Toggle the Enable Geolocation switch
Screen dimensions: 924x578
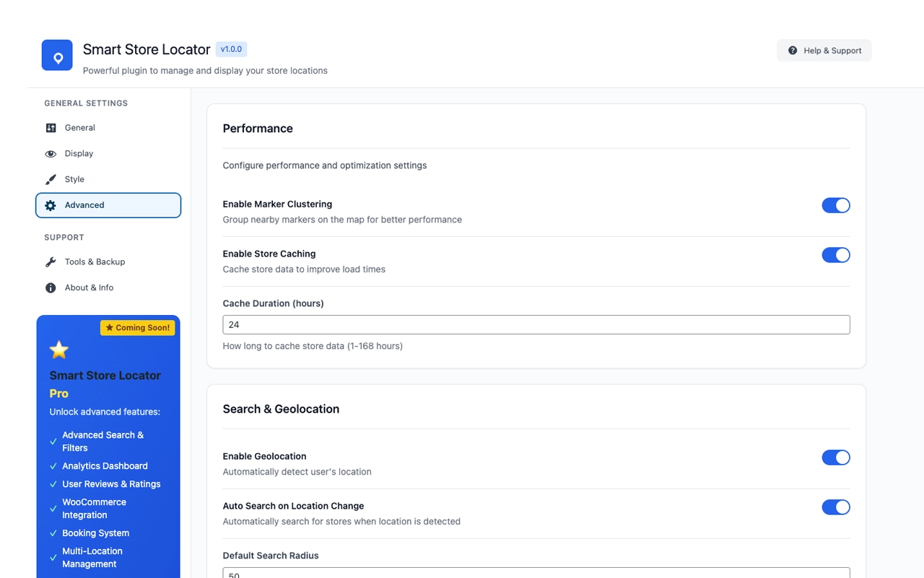tap(835, 457)
